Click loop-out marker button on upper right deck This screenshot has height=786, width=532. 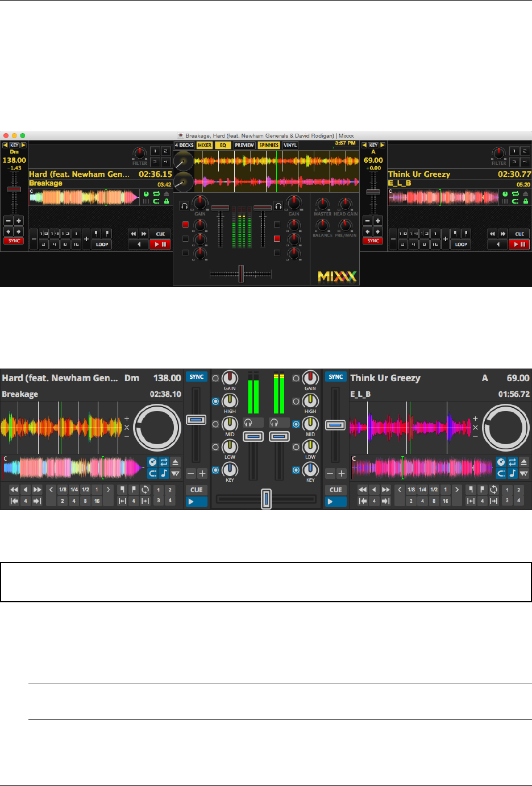(465, 233)
